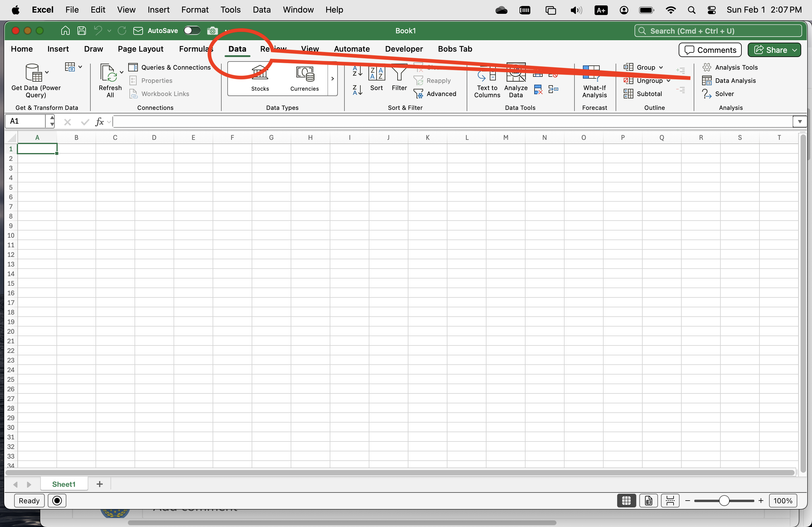Open the Bobs Tab ribbon tab
The height and width of the screenshot is (527, 812).
tap(455, 49)
